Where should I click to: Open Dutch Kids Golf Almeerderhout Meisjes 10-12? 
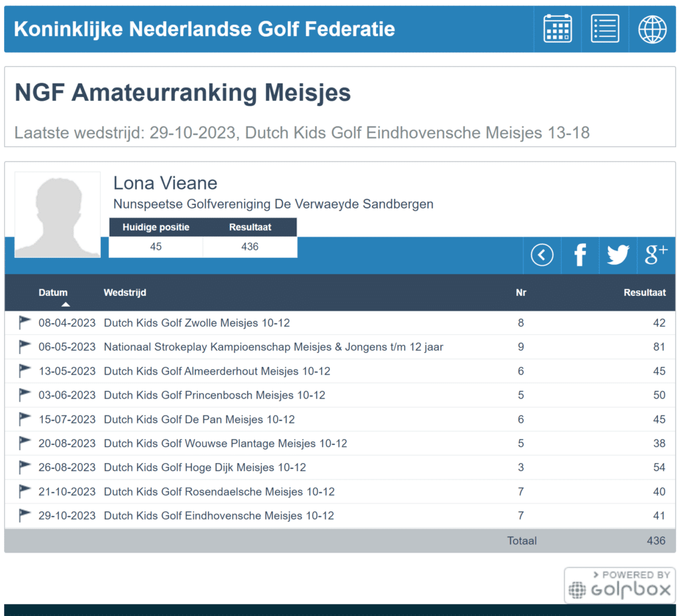tap(217, 371)
